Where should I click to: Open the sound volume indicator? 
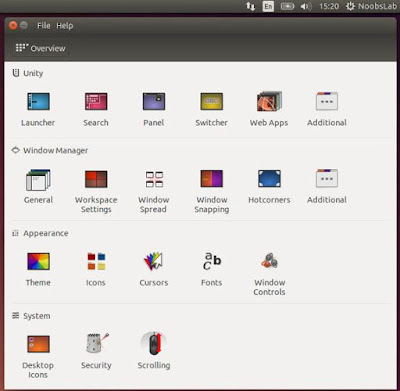[306, 6]
